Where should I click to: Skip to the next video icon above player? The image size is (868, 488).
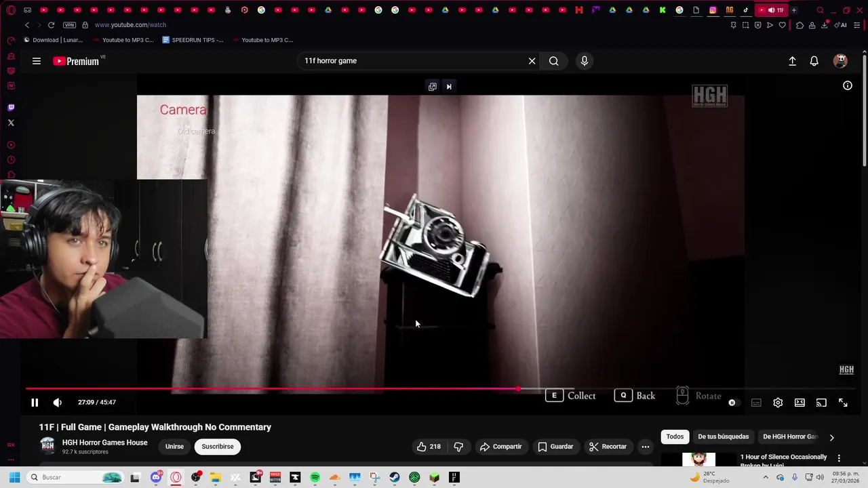coord(449,87)
